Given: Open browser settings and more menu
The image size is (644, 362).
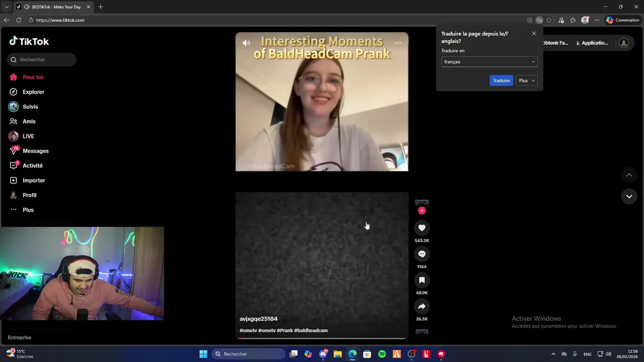Looking at the screenshot, I should [x=597, y=20].
